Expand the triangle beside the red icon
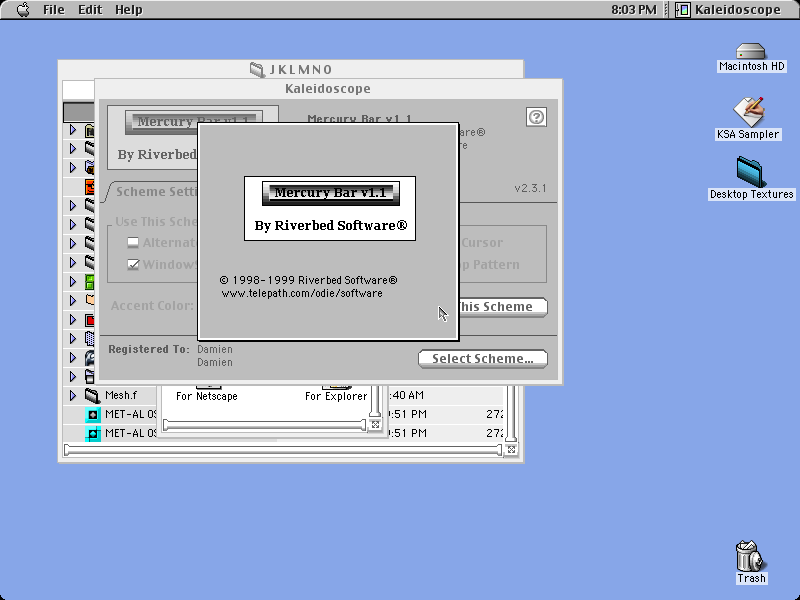The image size is (800, 600). click(x=73, y=319)
